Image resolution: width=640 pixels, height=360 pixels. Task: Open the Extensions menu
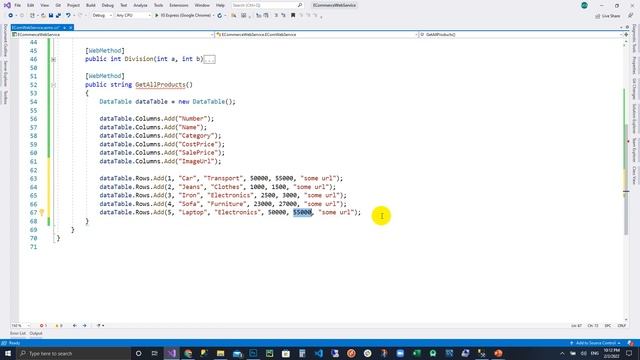coord(179,5)
